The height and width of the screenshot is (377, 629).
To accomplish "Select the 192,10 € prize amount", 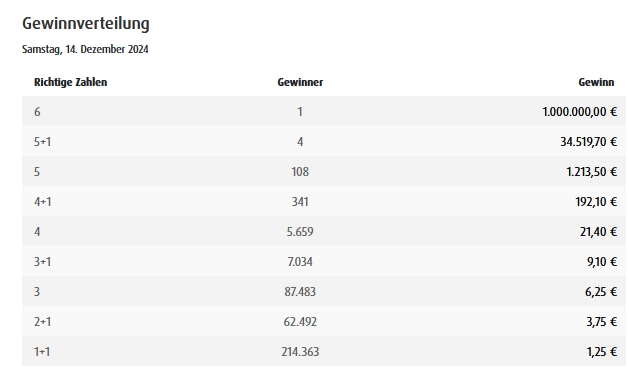I will 596,201.
